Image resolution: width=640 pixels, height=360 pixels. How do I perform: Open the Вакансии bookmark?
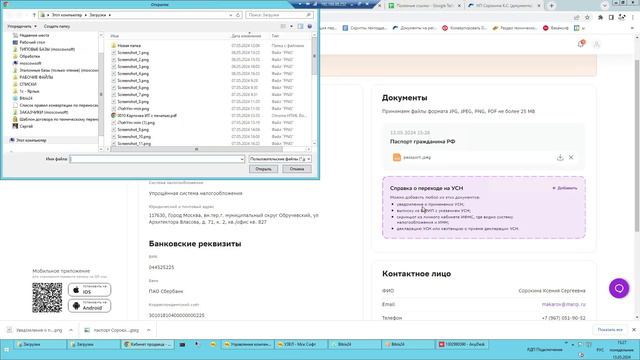pyautogui.click(x=556, y=28)
